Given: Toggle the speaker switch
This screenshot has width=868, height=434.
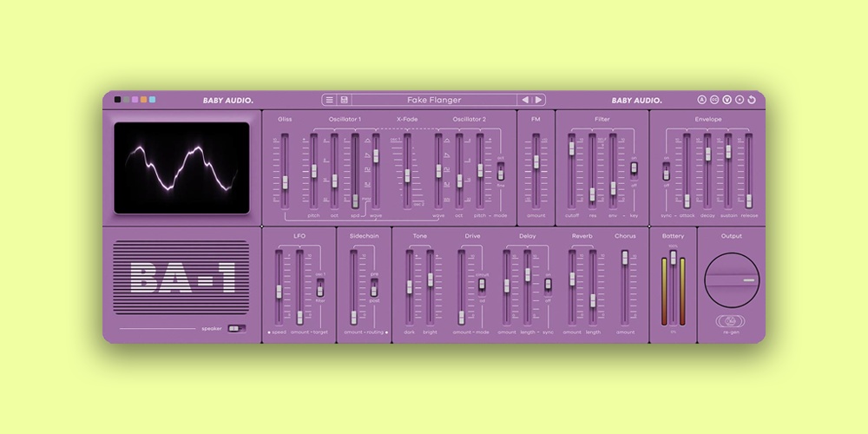Looking at the screenshot, I should coord(236,329).
